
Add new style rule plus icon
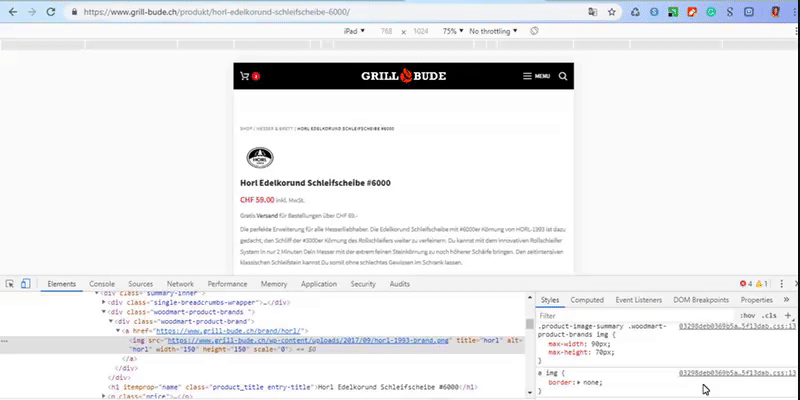pos(788,315)
